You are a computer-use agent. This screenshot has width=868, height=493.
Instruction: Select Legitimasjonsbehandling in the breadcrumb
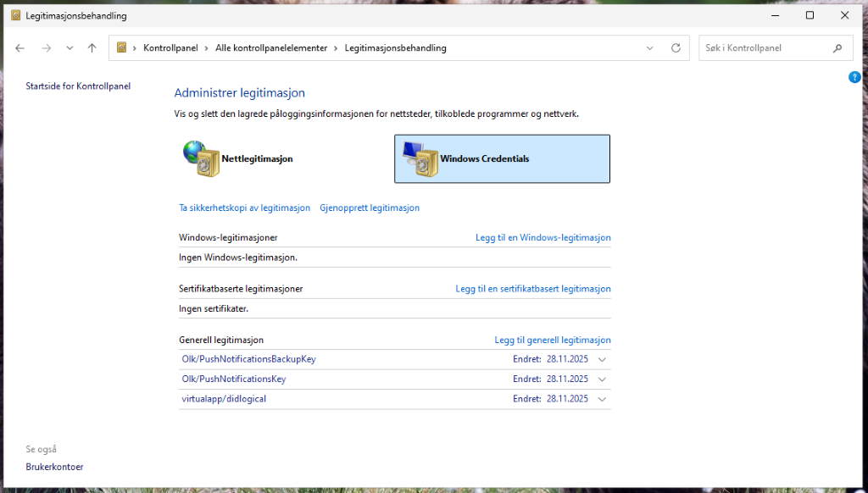pos(395,48)
